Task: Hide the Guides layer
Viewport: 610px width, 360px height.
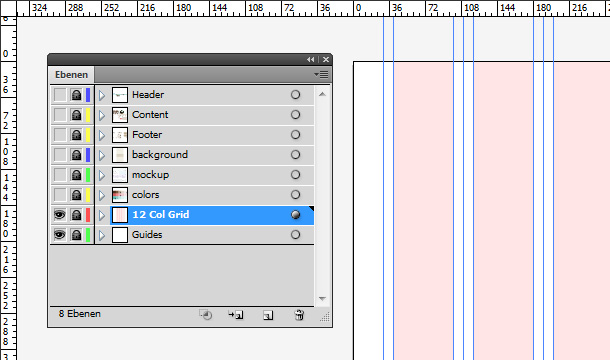Action: click(x=60, y=235)
